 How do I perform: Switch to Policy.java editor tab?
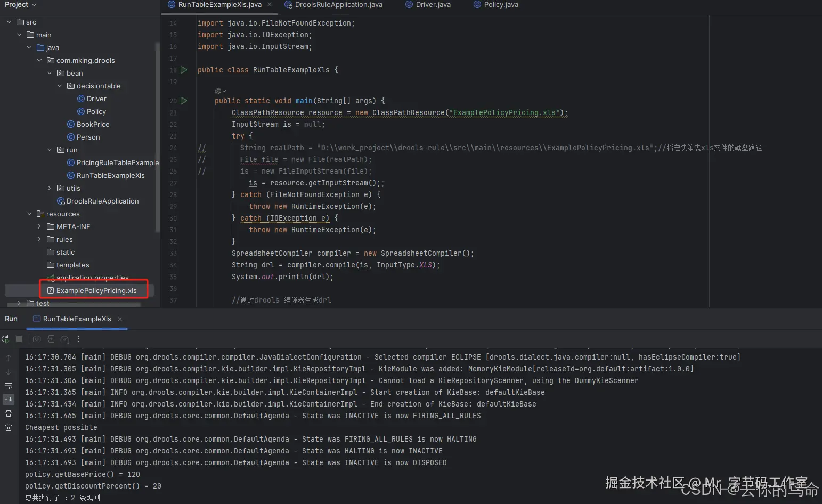(496, 4)
